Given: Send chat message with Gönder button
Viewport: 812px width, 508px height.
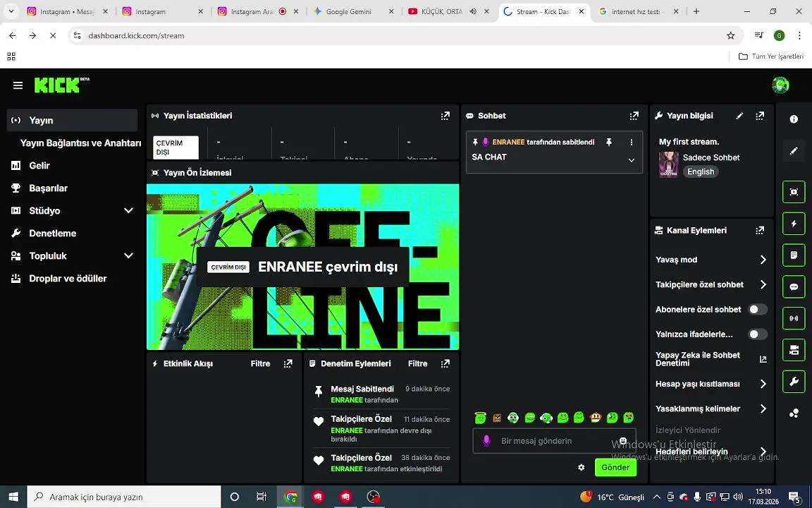Looking at the screenshot, I should tap(615, 467).
